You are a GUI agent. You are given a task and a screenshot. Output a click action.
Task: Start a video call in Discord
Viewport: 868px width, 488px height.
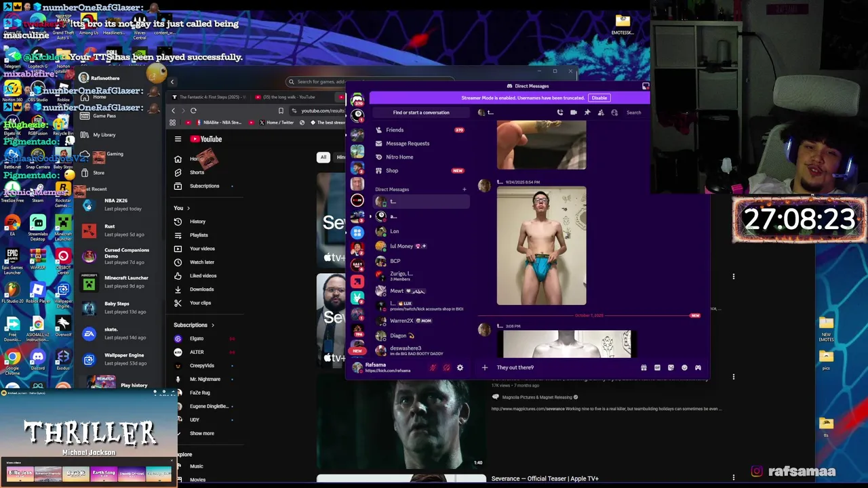pyautogui.click(x=574, y=113)
